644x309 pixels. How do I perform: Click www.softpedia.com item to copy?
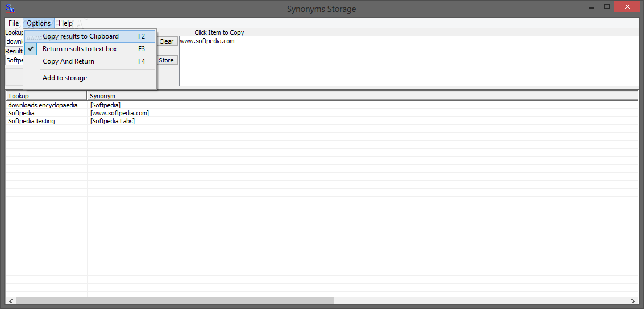pos(207,41)
